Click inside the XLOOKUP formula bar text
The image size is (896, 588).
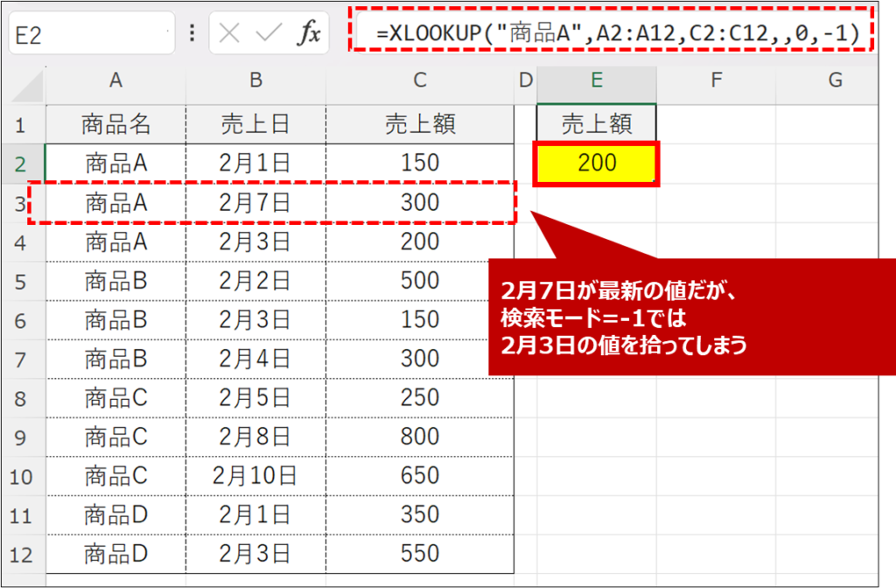point(612,34)
